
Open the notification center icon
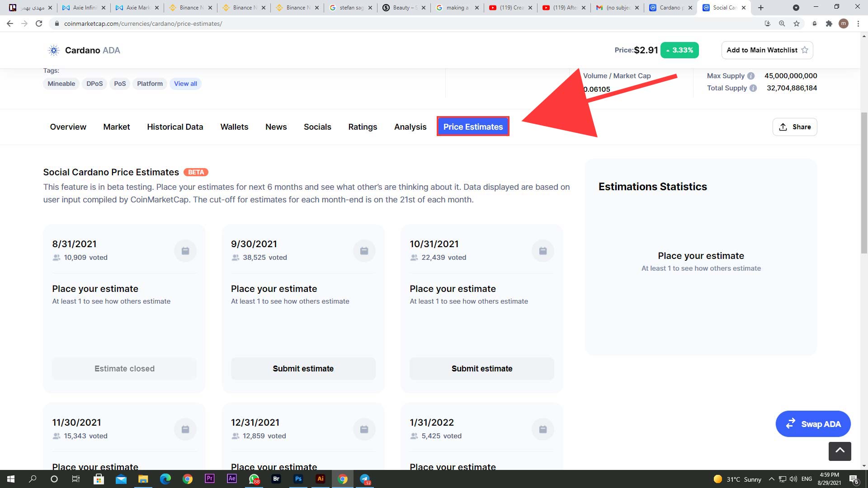pyautogui.click(x=854, y=479)
